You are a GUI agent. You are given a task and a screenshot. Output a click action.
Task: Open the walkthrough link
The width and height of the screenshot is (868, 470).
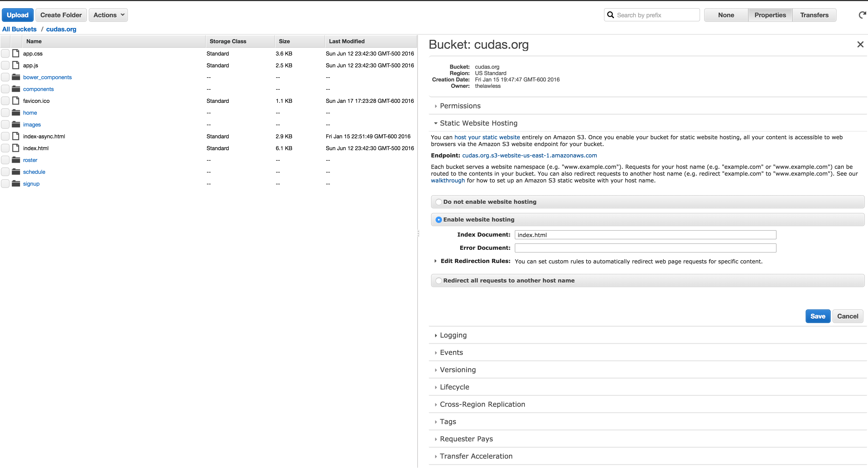click(x=448, y=180)
